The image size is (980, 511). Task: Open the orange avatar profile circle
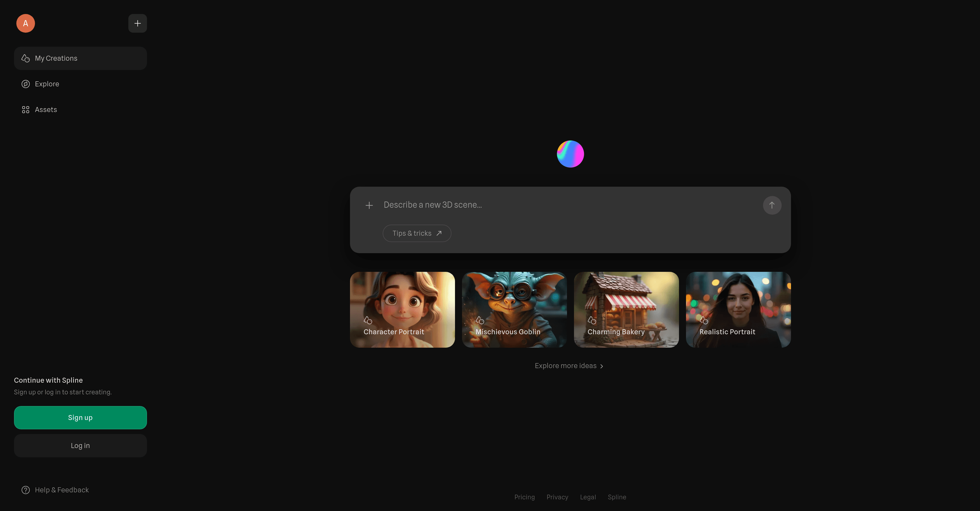click(25, 23)
